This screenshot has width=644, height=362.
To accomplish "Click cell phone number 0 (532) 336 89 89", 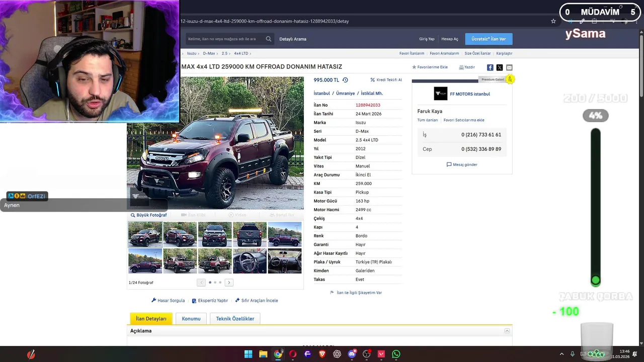I will click(x=481, y=149).
